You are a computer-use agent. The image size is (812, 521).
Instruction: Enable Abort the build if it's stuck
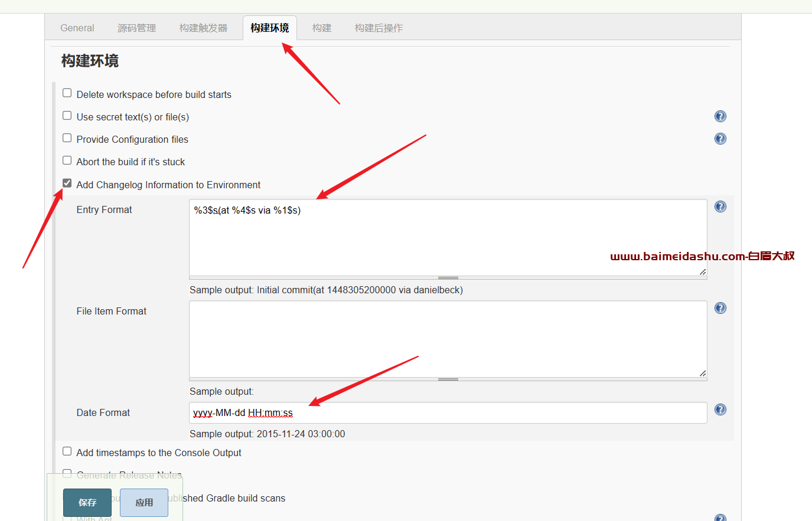[67, 160]
